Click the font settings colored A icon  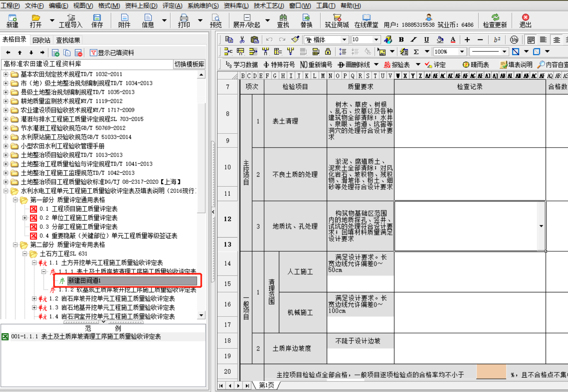[x=388, y=39]
